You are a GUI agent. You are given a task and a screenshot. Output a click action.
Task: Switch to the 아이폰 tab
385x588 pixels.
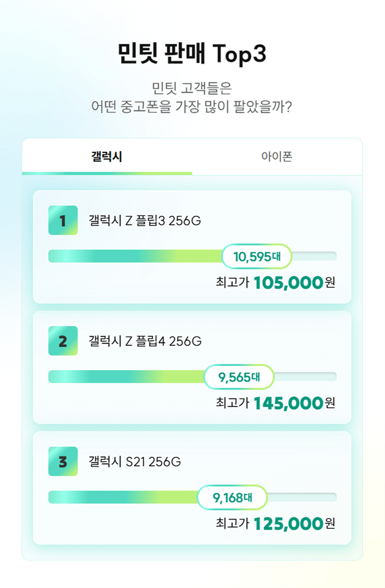[277, 156]
